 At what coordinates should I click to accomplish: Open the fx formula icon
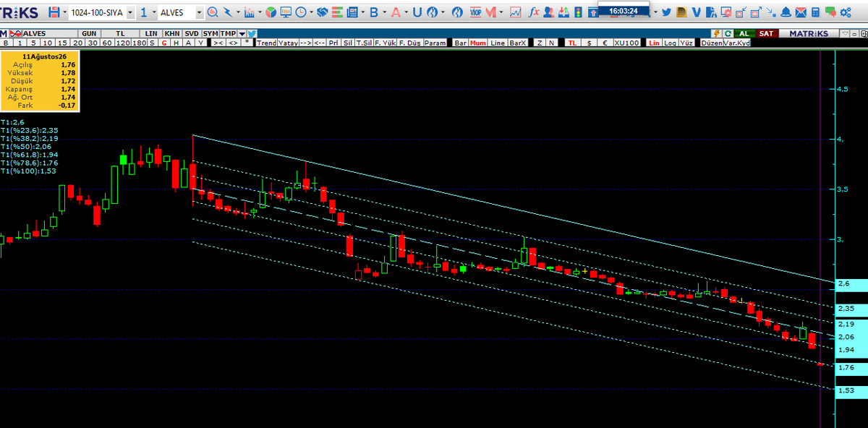(x=534, y=12)
